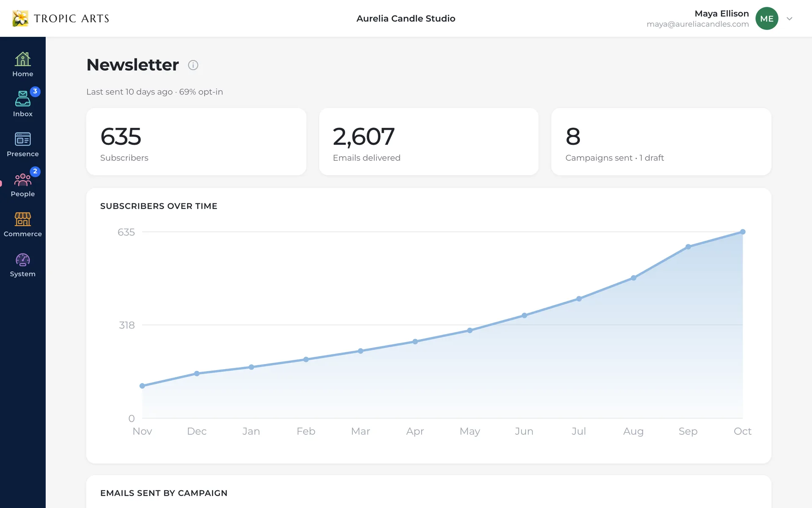This screenshot has height=508, width=812.
Task: Select the 8 Campaigns sent card
Action: click(x=661, y=141)
